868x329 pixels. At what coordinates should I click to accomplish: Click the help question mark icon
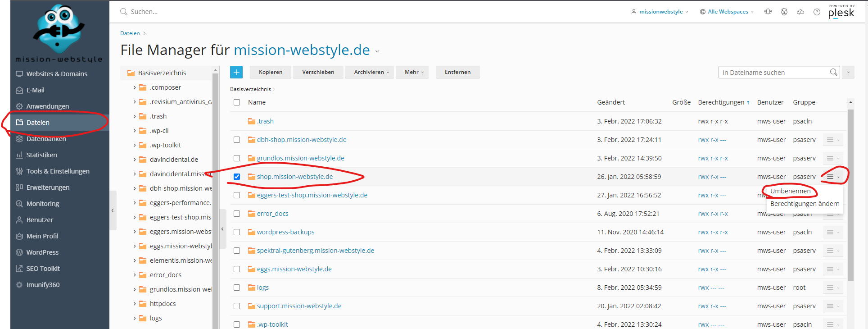click(817, 12)
